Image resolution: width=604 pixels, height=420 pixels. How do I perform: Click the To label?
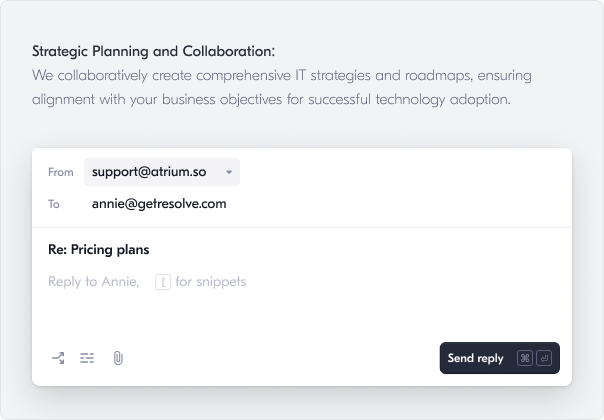click(x=54, y=204)
